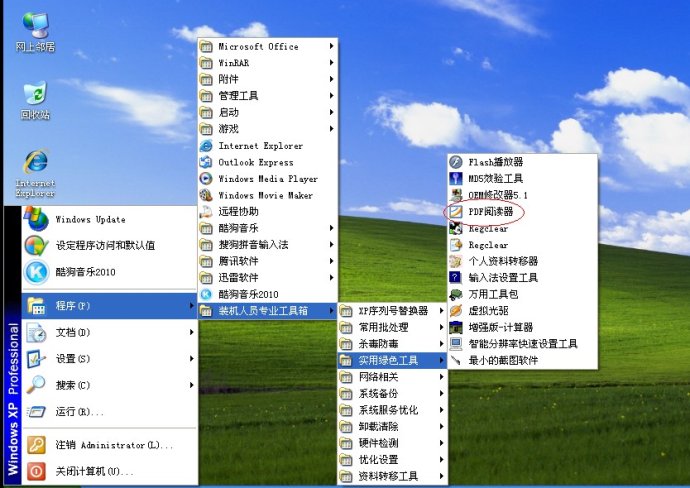Viewport: 690px width, 488px height.
Task: Open the 系统备份 folder
Action: pyautogui.click(x=392, y=393)
